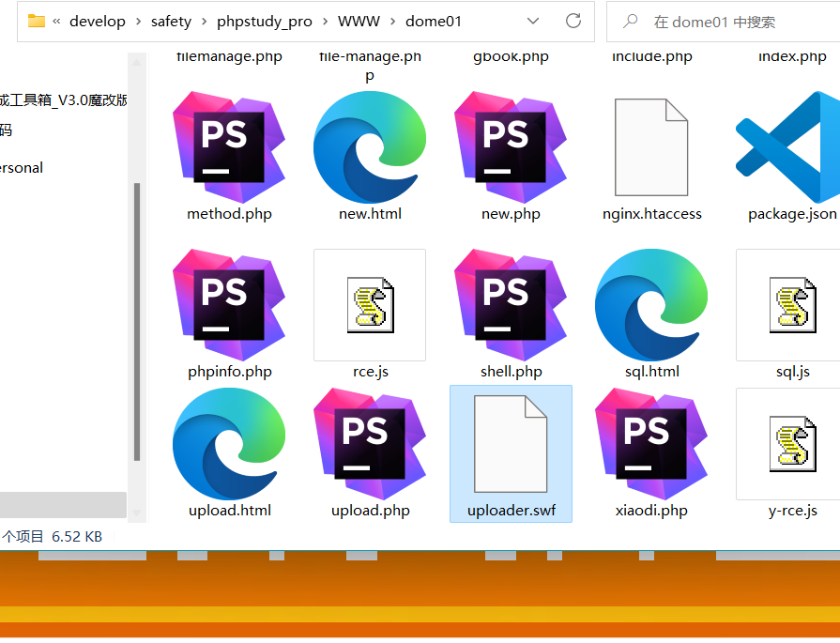
Task: Select the y-rce.js script file icon
Action: pyautogui.click(x=788, y=444)
